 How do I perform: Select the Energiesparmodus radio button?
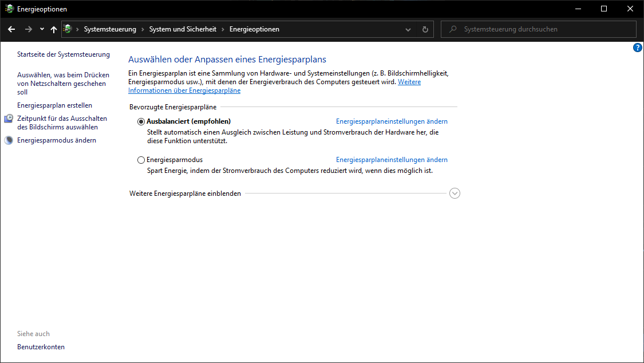141,160
